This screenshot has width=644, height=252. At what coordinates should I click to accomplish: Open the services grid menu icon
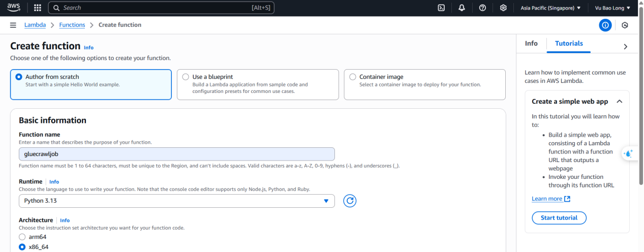click(38, 8)
